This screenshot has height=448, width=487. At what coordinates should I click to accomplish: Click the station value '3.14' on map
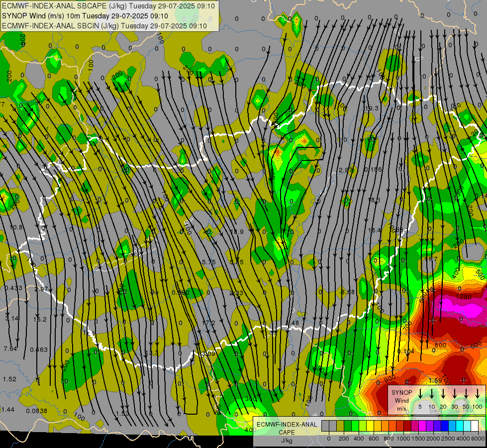(12, 319)
